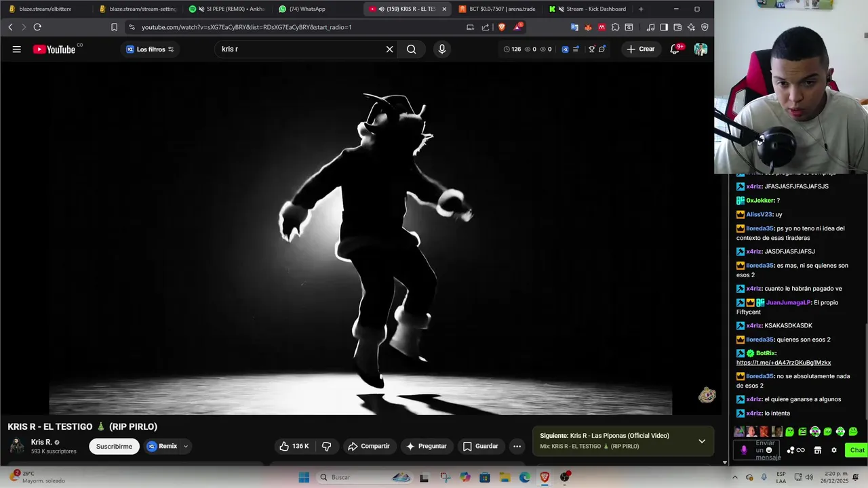Open Brave Leo AI sparkle icon
Screen dimensions: 868x488
point(691,27)
